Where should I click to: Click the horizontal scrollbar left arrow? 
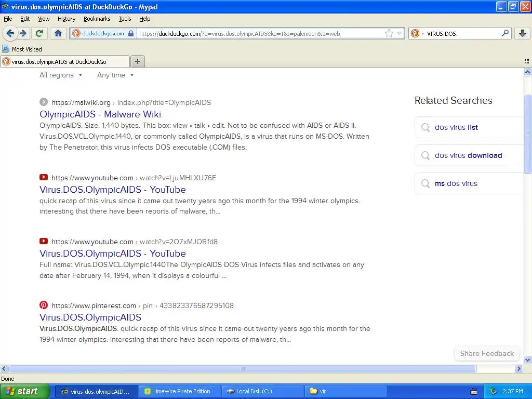coord(4,368)
